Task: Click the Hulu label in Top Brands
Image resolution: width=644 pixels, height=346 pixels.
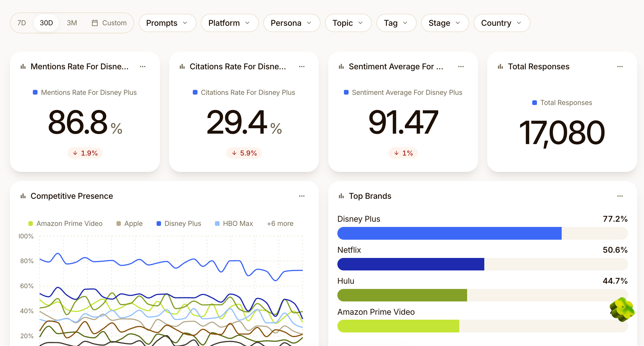Action: click(346, 281)
